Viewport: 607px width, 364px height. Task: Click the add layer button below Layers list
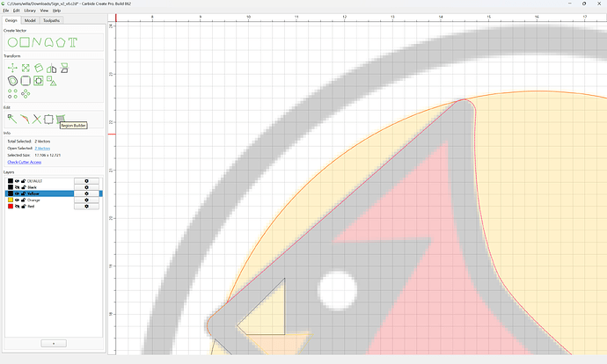point(54,343)
